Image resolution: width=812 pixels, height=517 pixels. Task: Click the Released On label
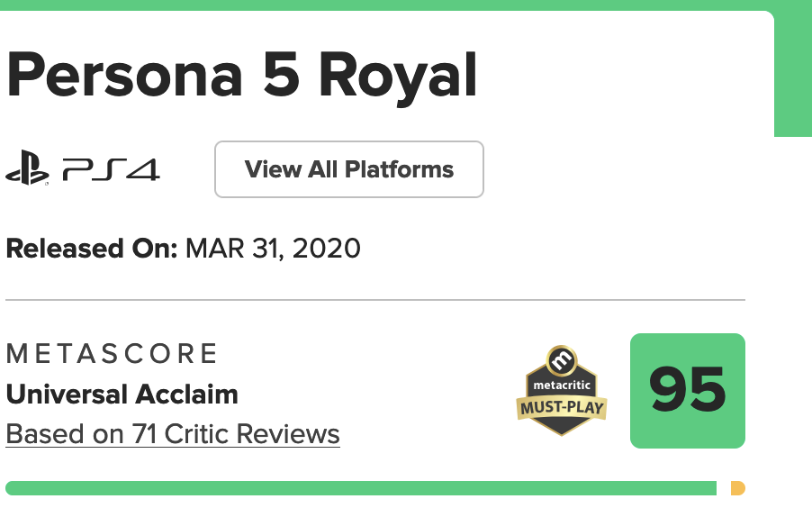[x=92, y=249]
